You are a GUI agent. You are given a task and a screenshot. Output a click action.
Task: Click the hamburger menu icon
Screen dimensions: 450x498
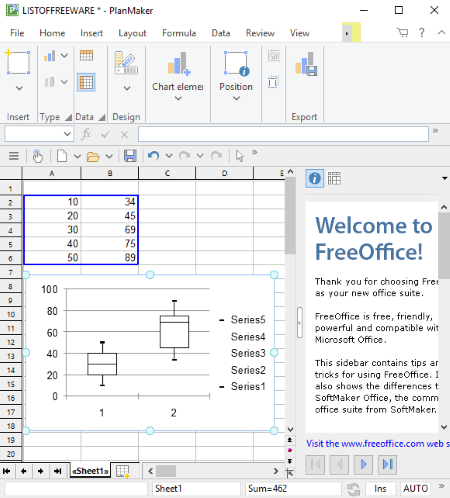14,156
